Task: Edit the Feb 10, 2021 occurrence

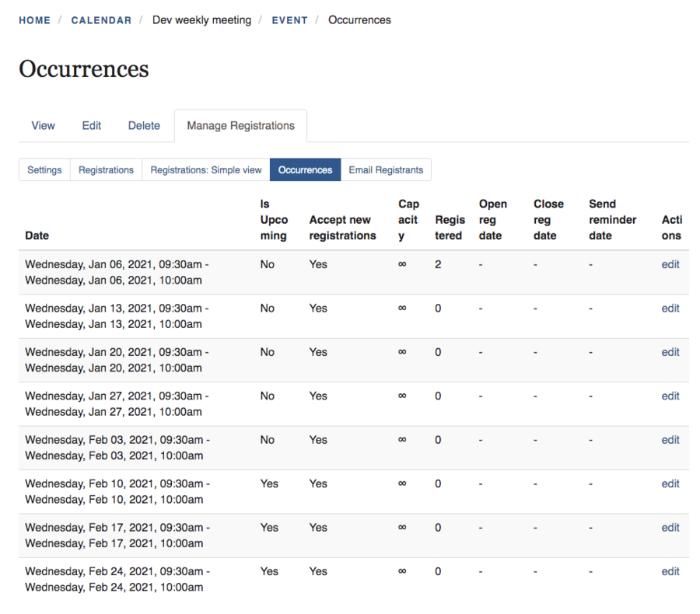Action: click(x=670, y=484)
